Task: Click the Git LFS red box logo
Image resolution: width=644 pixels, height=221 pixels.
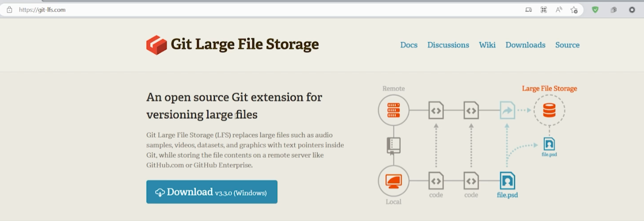Action: [156, 45]
